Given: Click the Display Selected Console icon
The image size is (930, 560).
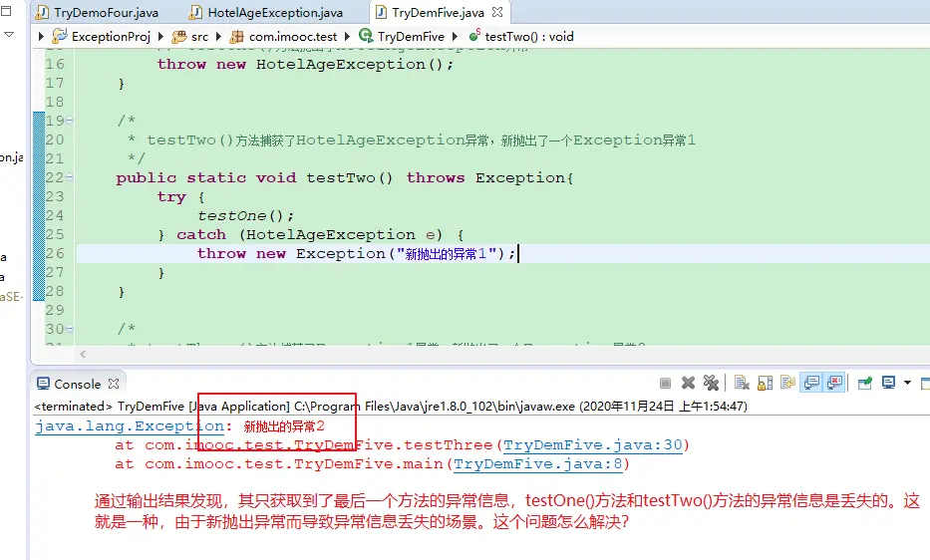Looking at the screenshot, I should pyautogui.click(x=888, y=384).
